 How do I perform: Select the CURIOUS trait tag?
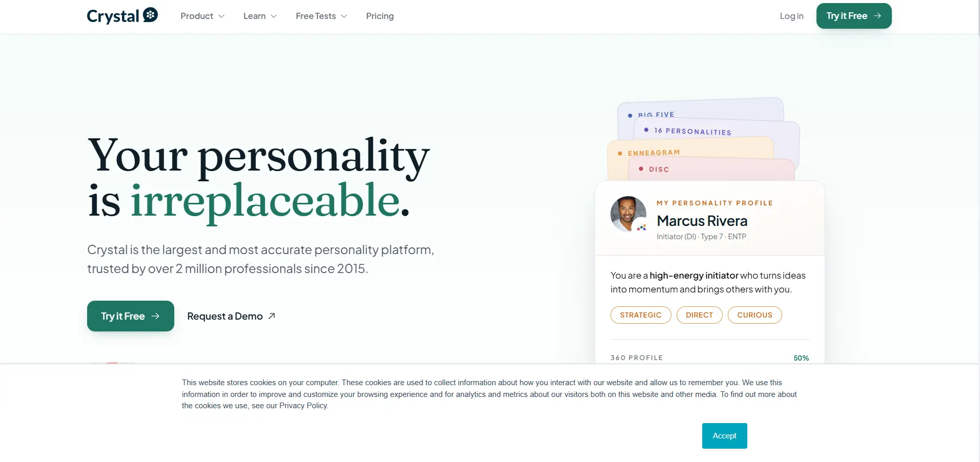coord(754,315)
